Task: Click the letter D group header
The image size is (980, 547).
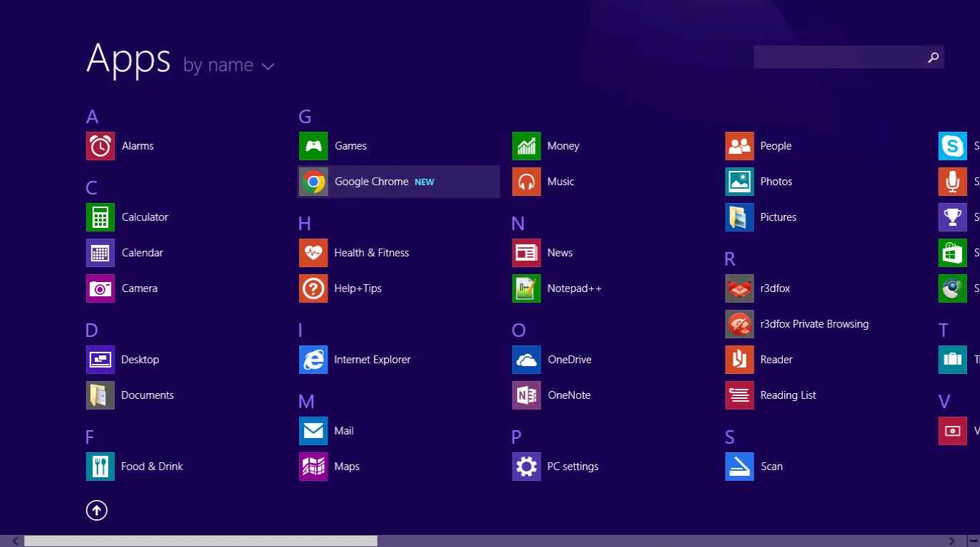Action: point(91,330)
